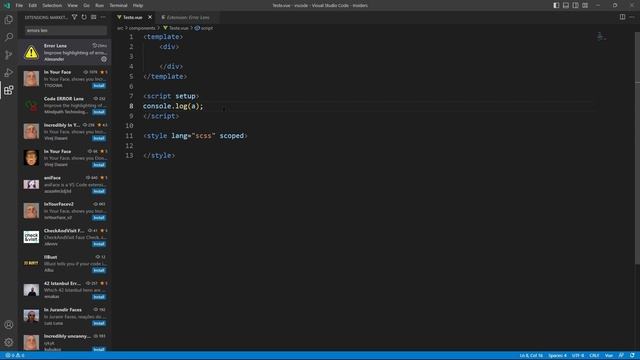640x360 pixels.
Task: Open editor more actions ellipsis
Action: (632, 17)
